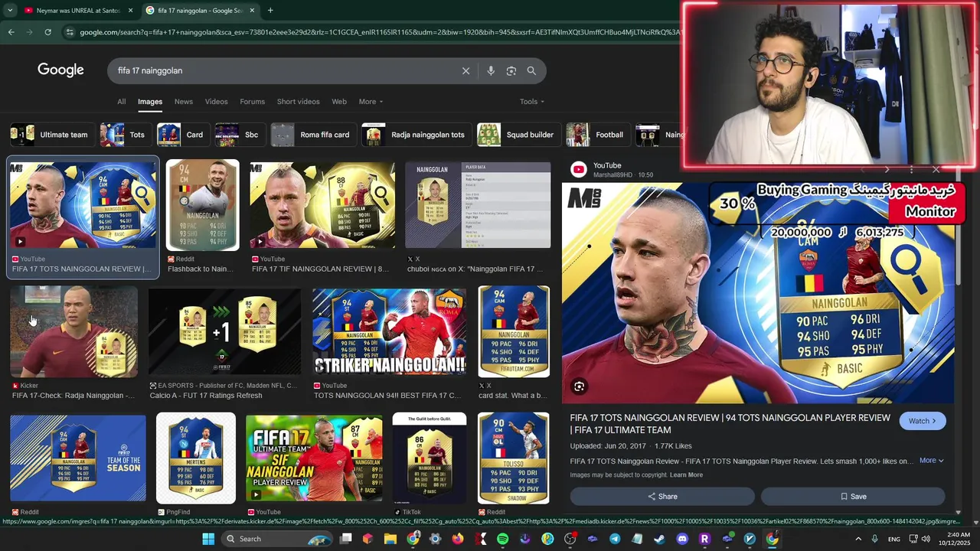Open Steam from taskbar
This screenshot has height=551, width=980.
pyautogui.click(x=659, y=539)
